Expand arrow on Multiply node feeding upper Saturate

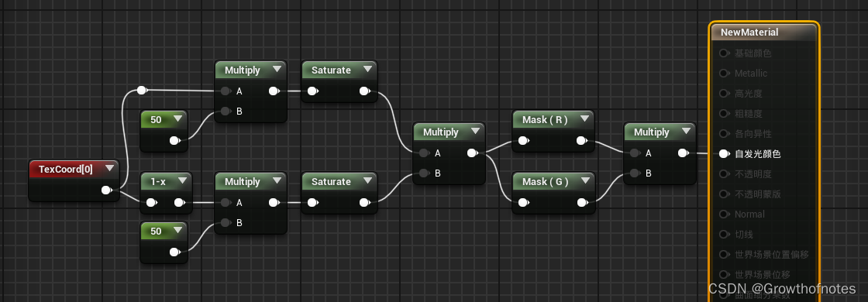[276, 70]
